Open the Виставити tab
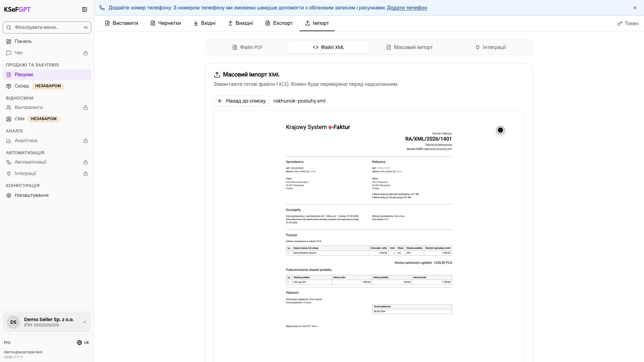The height and width of the screenshot is (362, 644). click(x=121, y=23)
